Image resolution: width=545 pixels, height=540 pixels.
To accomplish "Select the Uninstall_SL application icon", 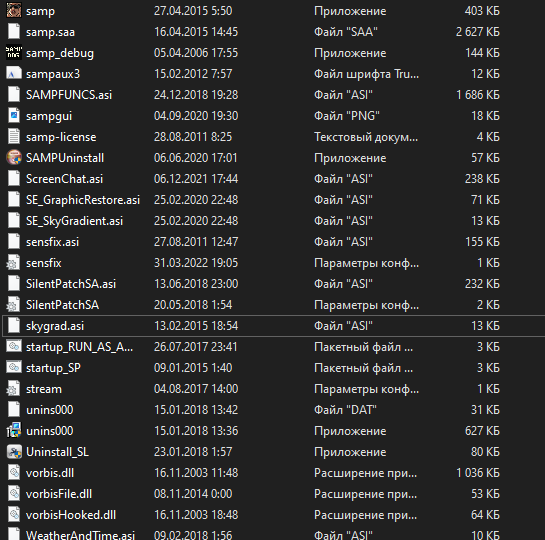I will point(14,452).
